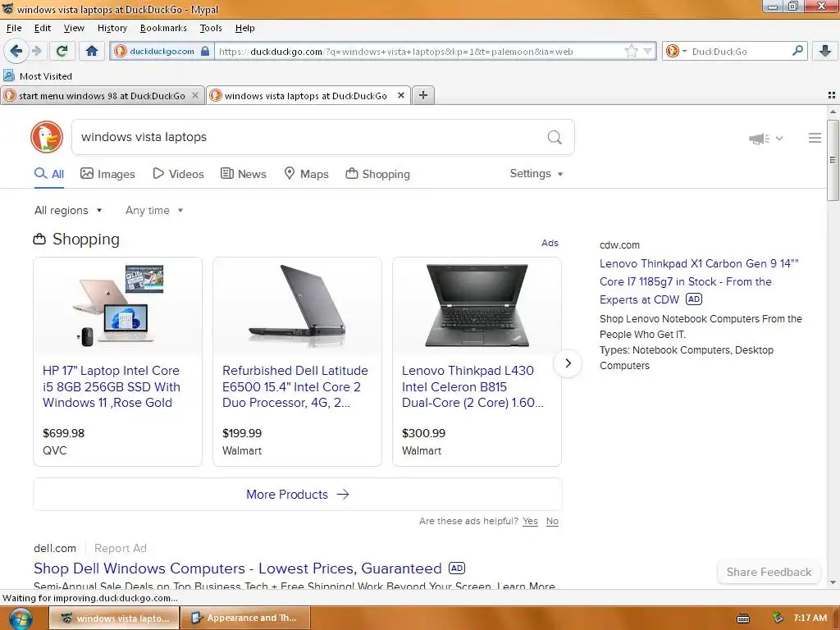Open the Edit menu
This screenshot has height=630, width=840.
[43, 28]
